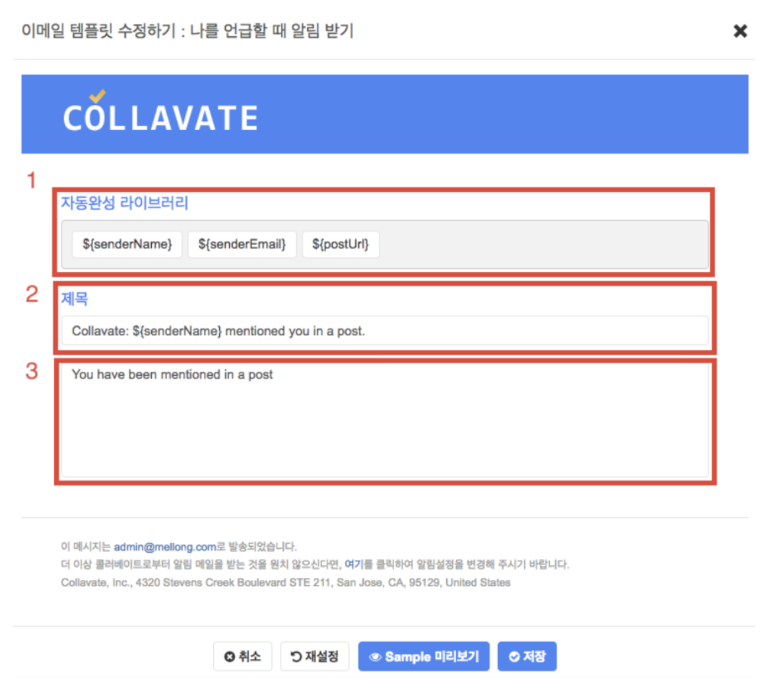Follow the 여기 notification settings link

(x=353, y=564)
